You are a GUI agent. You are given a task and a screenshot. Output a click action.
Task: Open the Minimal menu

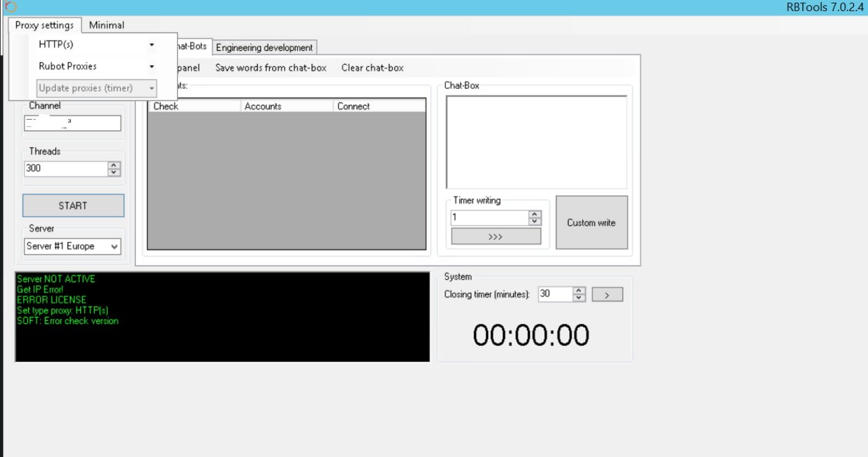coord(106,25)
